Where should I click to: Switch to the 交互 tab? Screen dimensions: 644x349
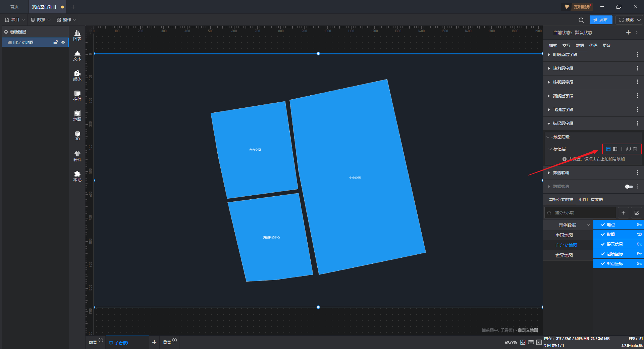click(566, 46)
